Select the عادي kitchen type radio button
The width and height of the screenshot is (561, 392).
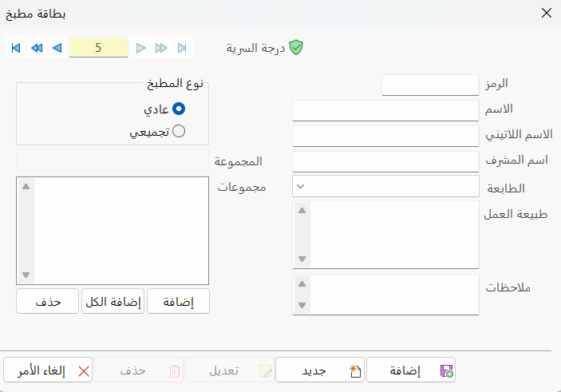coord(179,109)
